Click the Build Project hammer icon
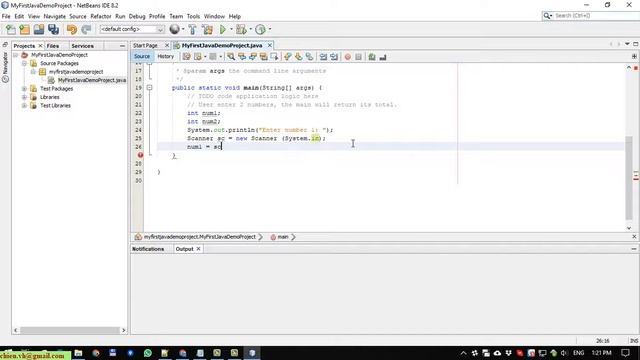This screenshot has height=360, width=640. [192, 29]
